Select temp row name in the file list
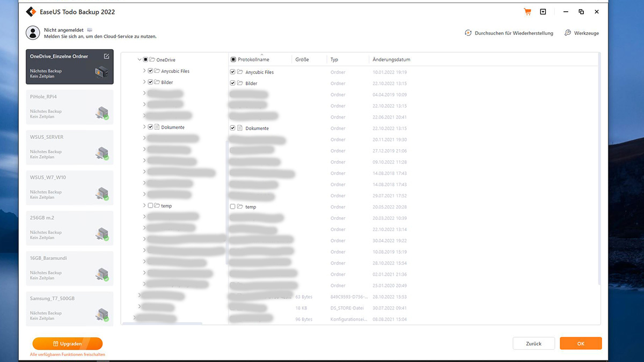 251,206
